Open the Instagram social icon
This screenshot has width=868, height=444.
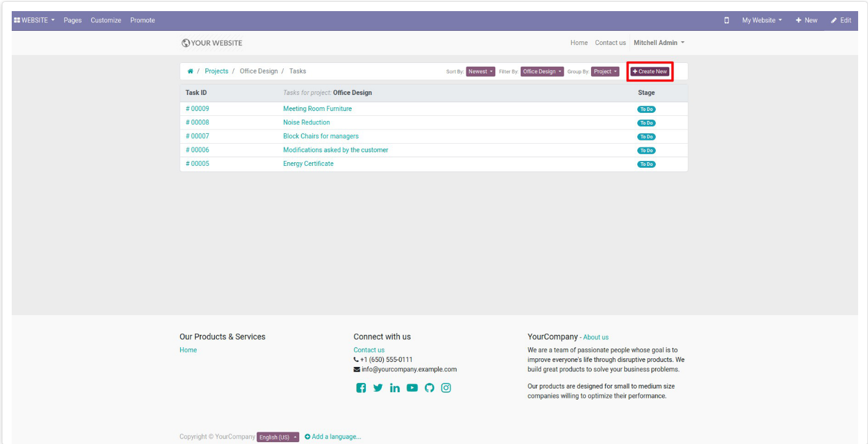tap(446, 388)
